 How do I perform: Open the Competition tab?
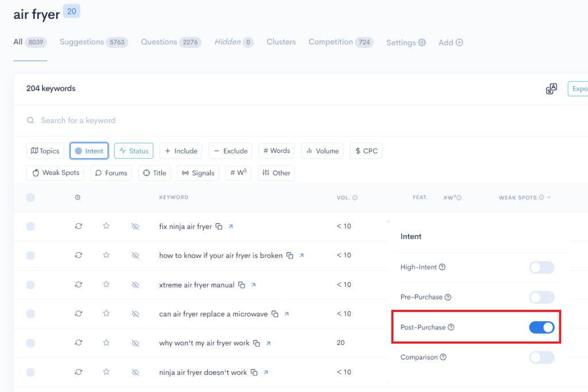331,42
